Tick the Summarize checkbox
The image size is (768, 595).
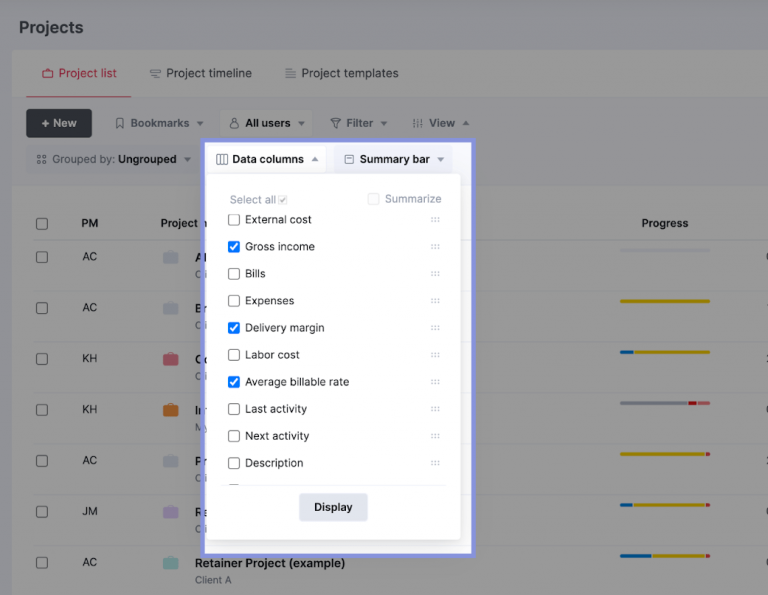point(374,199)
